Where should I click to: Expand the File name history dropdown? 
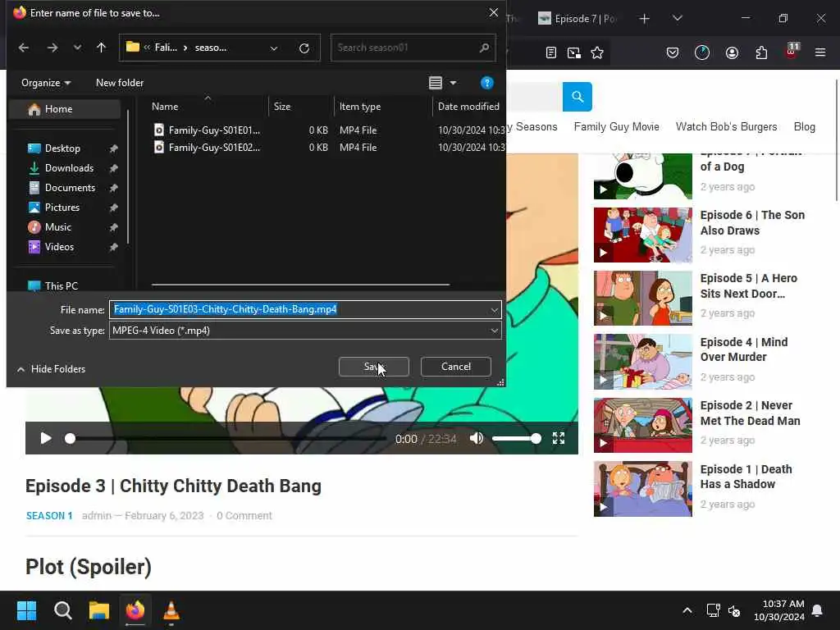(494, 309)
